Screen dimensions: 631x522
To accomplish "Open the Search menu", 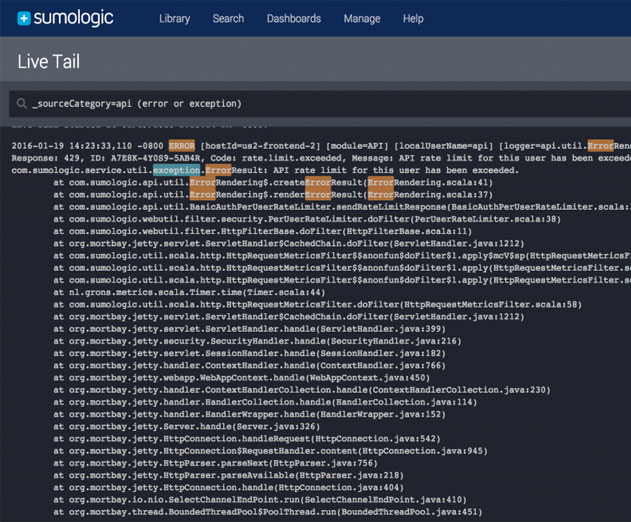I will coord(228,19).
